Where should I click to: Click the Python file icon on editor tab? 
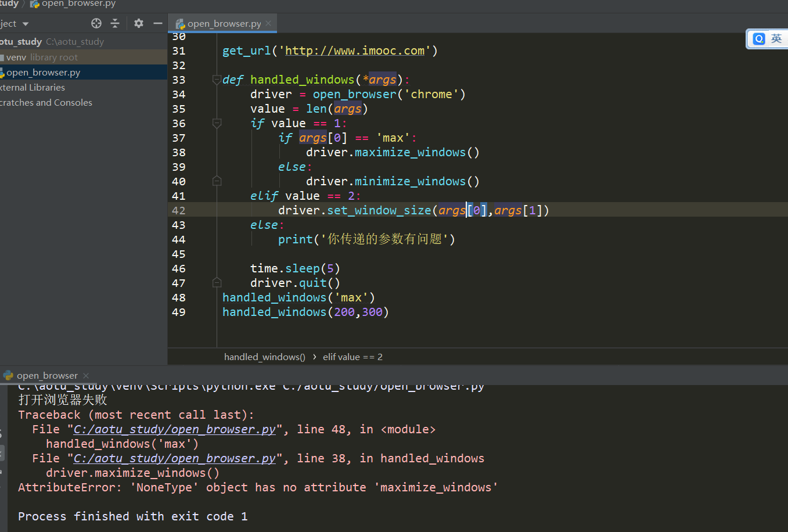(180, 24)
